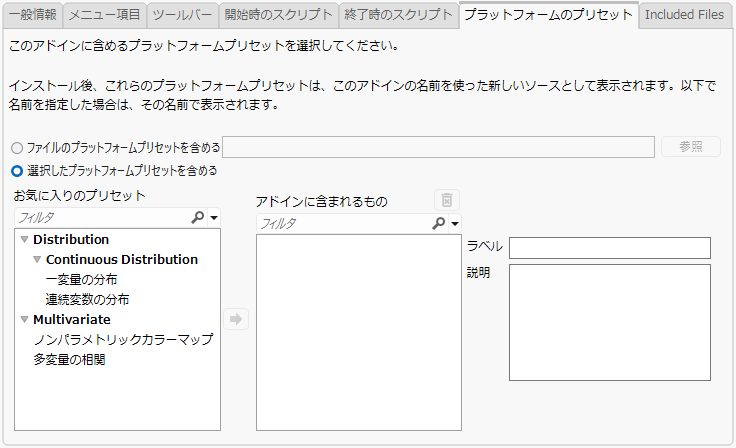Collapse the Multivariate tree node
The height and width of the screenshot is (448, 736).
[x=24, y=319]
